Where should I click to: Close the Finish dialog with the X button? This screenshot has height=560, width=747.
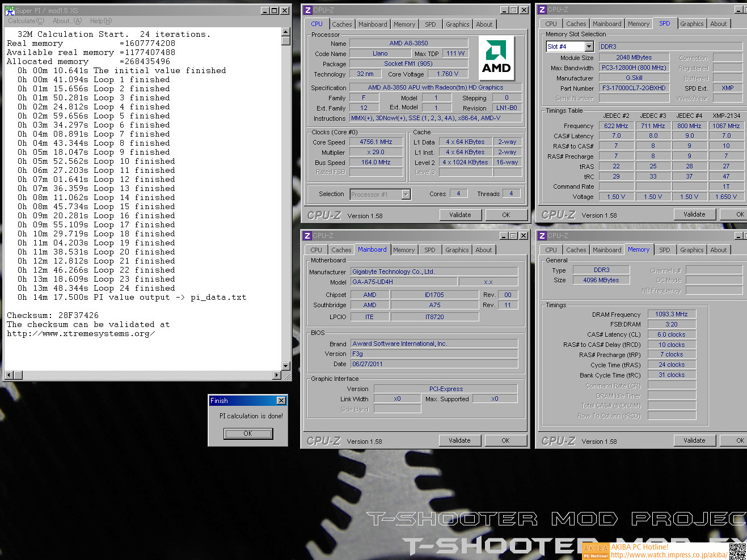[281, 401]
